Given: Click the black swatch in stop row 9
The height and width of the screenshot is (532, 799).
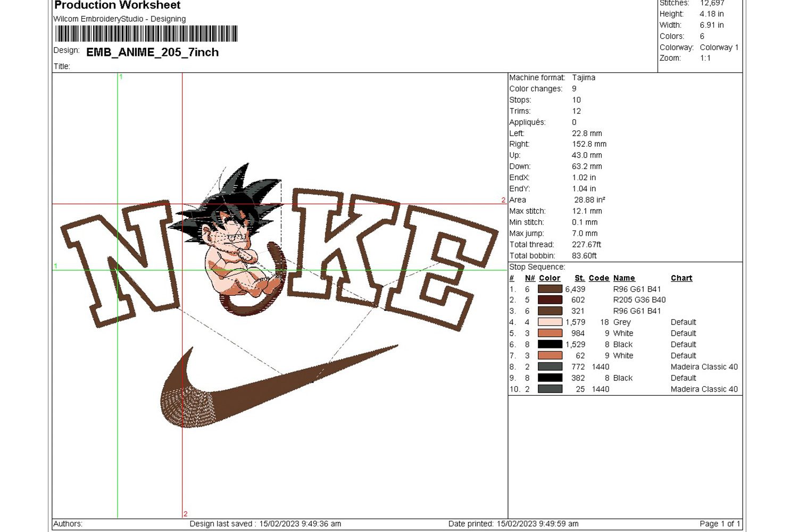Looking at the screenshot, I should click(550, 378).
